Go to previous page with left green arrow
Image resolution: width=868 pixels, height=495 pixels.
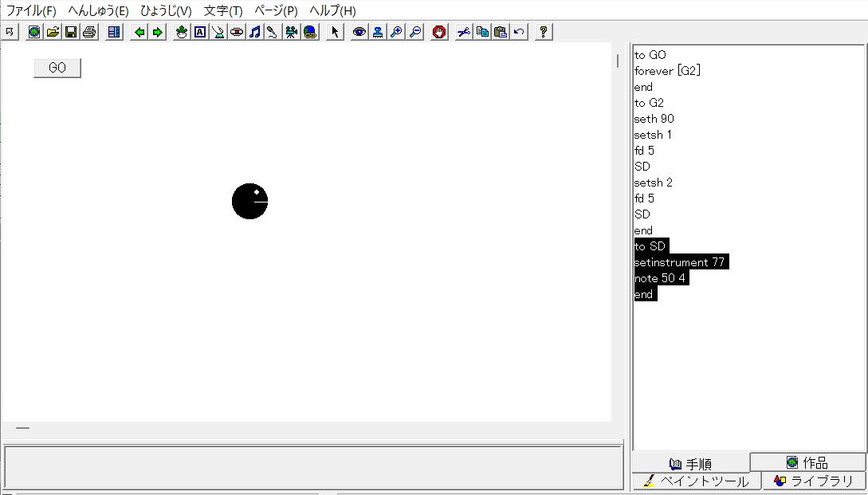[x=139, y=32]
